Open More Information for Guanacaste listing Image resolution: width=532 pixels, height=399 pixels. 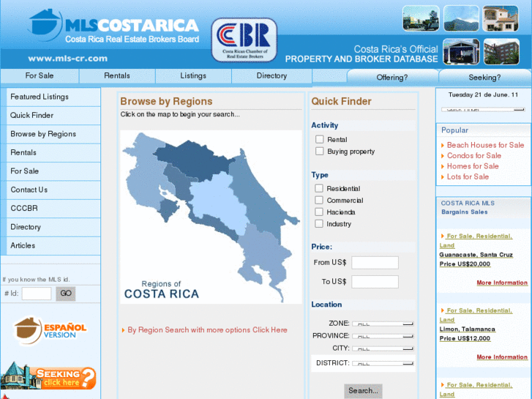click(x=502, y=283)
